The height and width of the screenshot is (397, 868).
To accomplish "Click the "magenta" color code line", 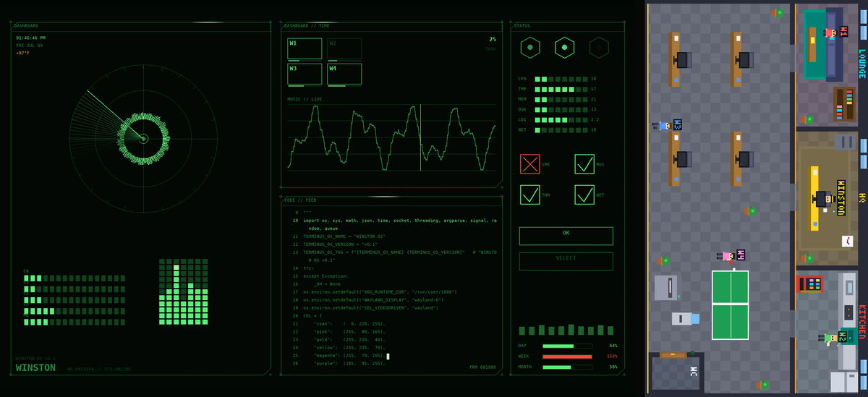I will 351,355.
